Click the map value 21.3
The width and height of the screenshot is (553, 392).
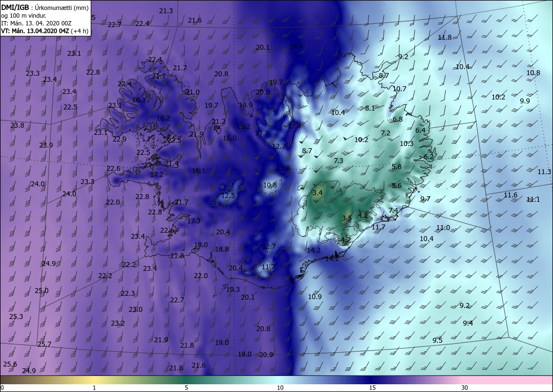tap(166, 11)
